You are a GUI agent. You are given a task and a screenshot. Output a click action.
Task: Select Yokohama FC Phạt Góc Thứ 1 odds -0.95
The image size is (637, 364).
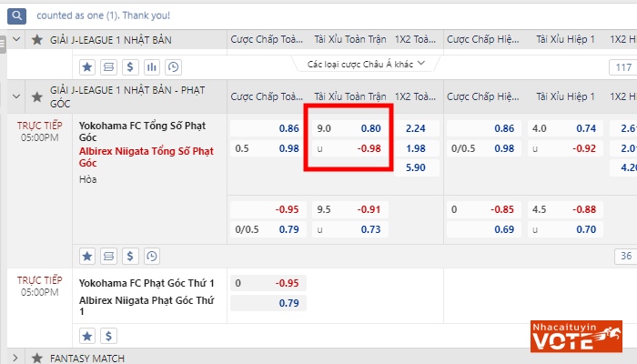tap(268, 283)
